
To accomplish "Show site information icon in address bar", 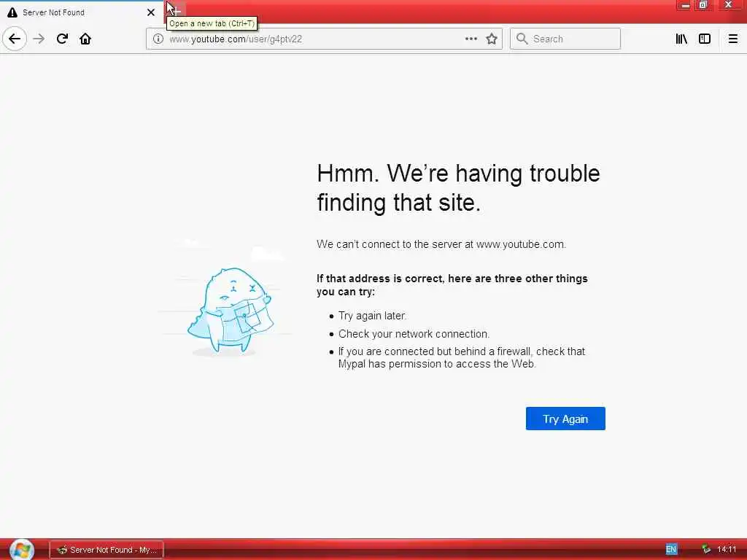I will pos(158,39).
